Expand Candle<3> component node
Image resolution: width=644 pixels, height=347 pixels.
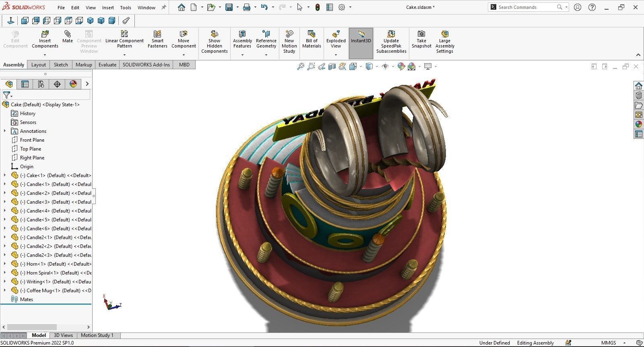(x=5, y=202)
